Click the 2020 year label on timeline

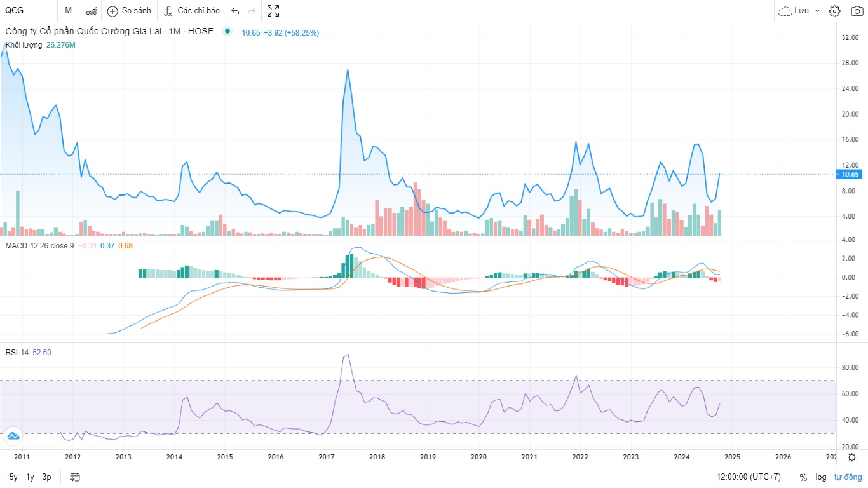point(478,457)
